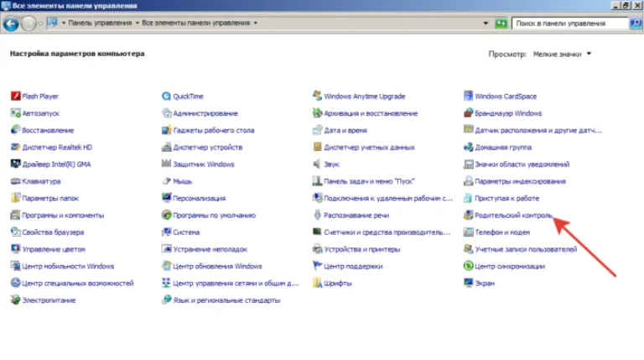Click the Брандмауэр Windows icon
644x360 pixels.
[468, 113]
